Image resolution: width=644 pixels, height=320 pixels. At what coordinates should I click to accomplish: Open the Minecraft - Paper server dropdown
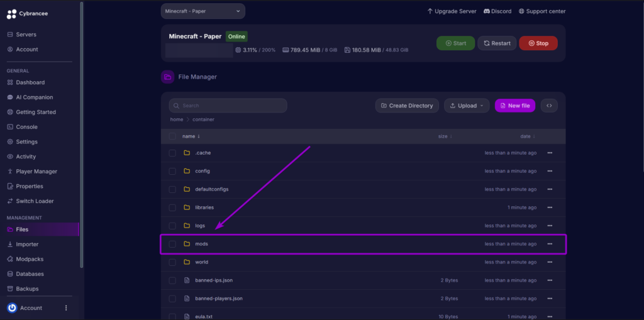(x=203, y=11)
